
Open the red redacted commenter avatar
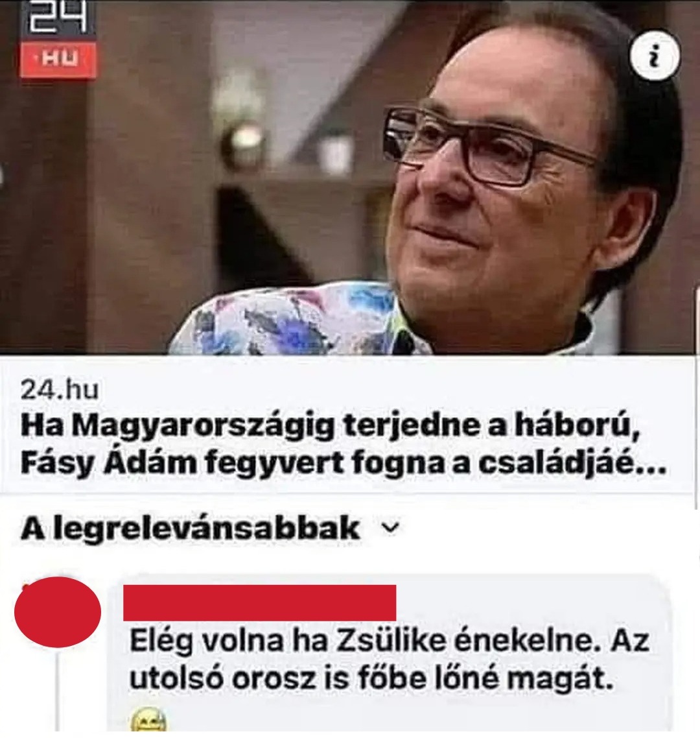click(58, 612)
